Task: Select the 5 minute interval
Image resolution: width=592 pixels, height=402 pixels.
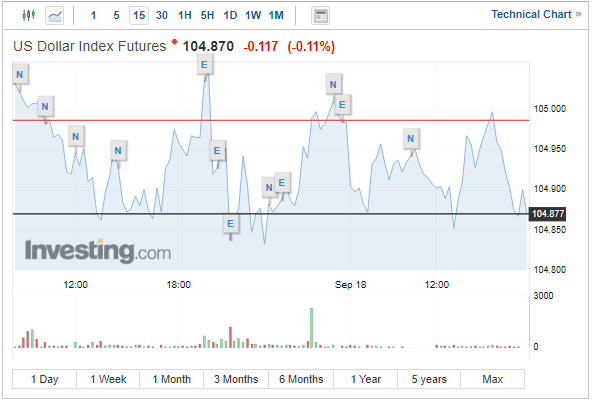Action: (x=116, y=15)
